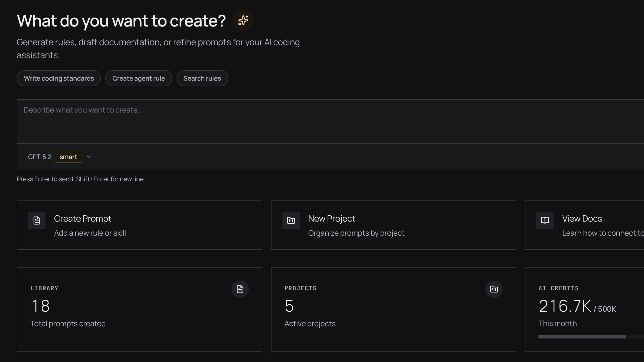This screenshot has height=362, width=644.
Task: Select the Write coding standards chip
Action: coord(59,78)
